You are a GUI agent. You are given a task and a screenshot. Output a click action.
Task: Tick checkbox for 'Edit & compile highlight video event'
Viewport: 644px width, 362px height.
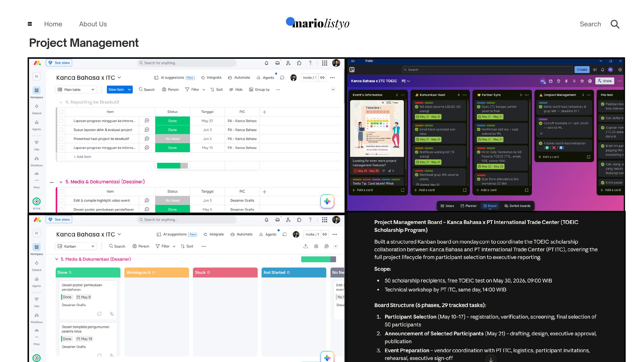tap(61, 200)
